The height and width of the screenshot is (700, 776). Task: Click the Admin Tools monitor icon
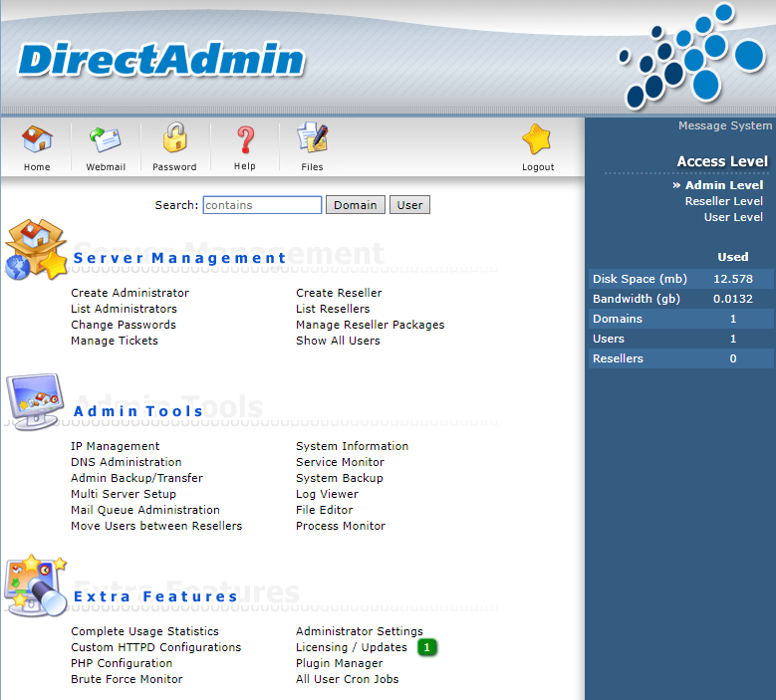[35, 401]
